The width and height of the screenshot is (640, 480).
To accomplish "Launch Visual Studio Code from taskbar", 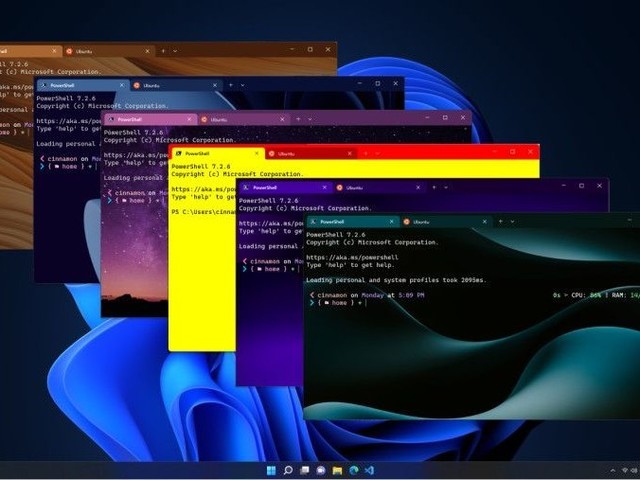I will 369,470.
